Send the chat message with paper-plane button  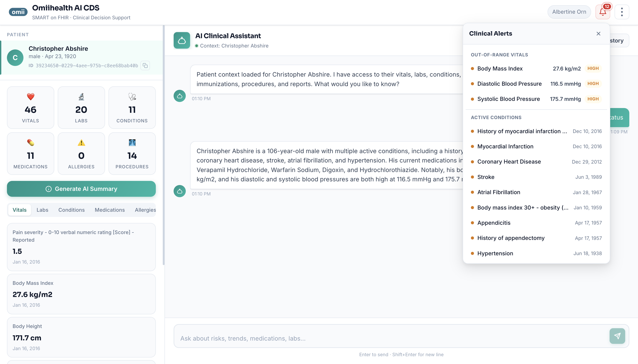click(617, 336)
